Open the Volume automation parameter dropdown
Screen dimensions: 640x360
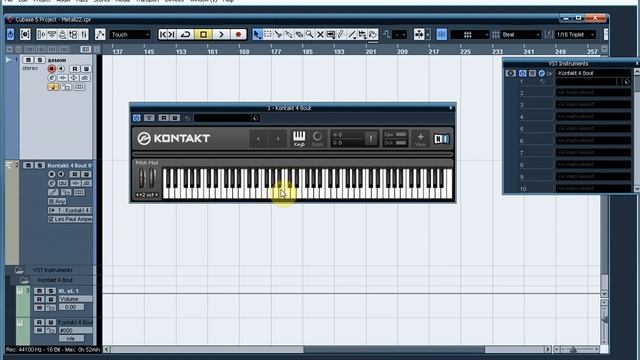tap(75, 299)
